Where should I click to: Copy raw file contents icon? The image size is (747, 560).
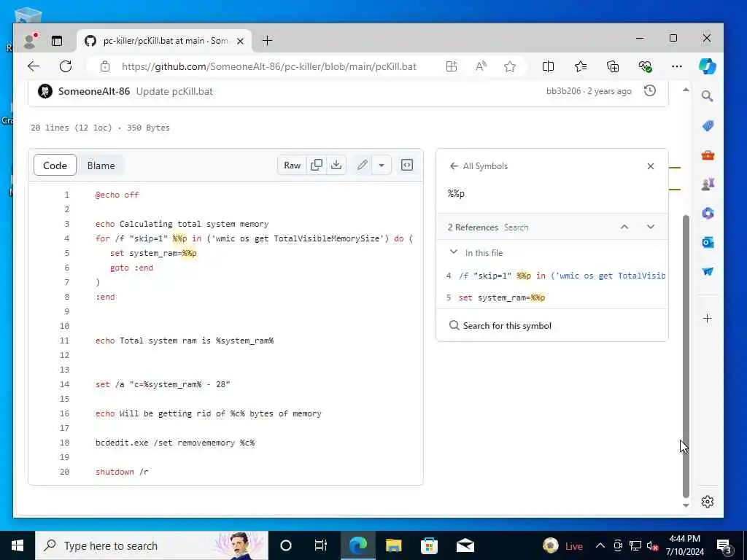(317, 166)
